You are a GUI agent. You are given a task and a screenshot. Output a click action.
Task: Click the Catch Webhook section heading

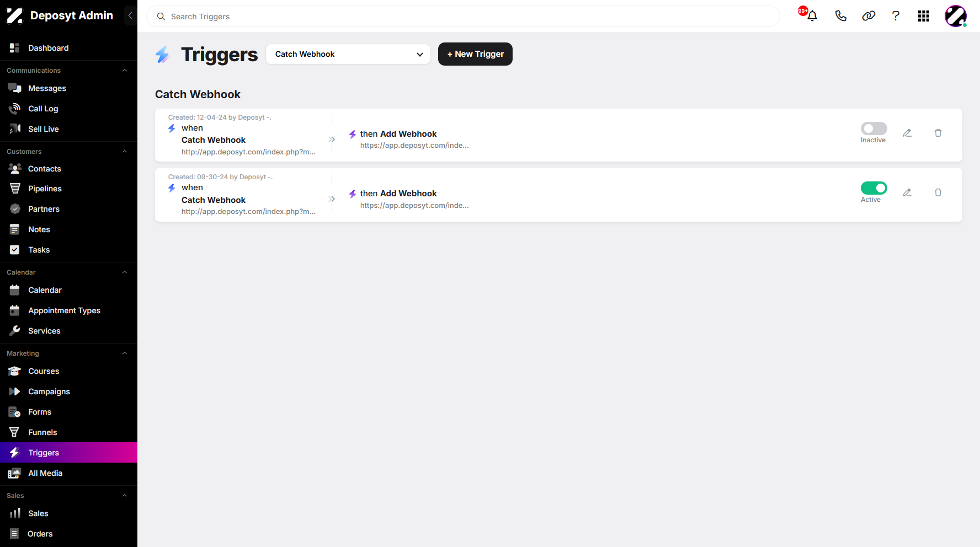[198, 94]
